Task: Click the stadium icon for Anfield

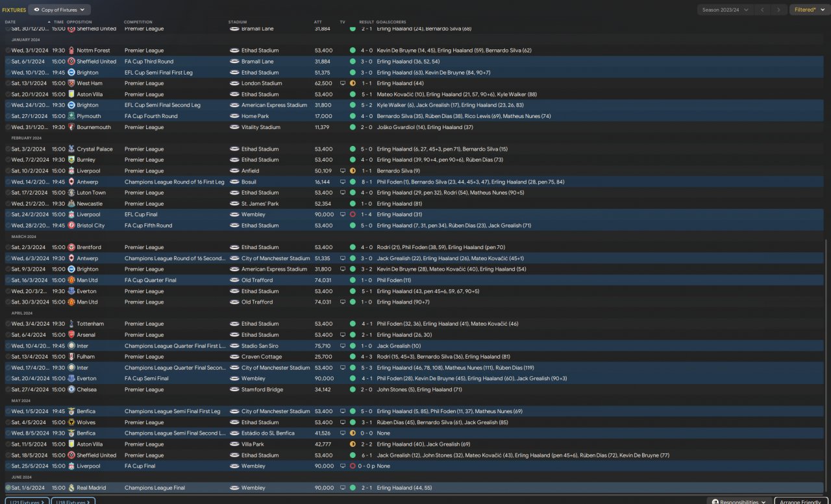Action: point(234,171)
